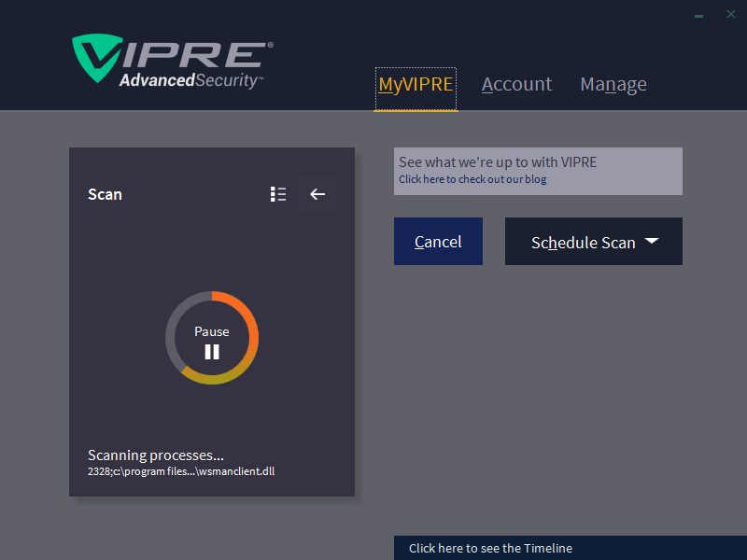Screen dimensions: 747x560
Task: Open the Manage tab
Action: click(x=613, y=85)
